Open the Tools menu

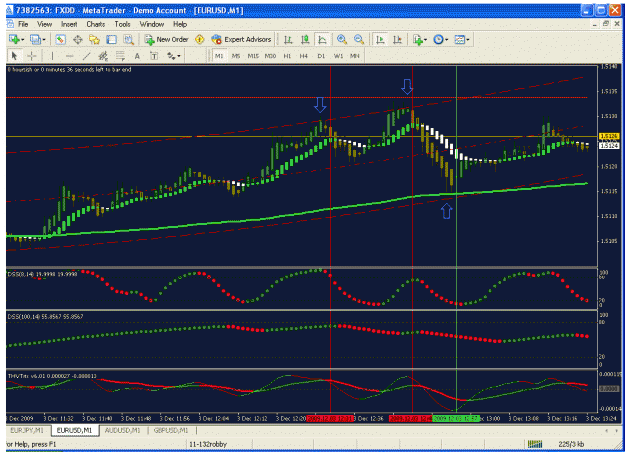(122, 24)
